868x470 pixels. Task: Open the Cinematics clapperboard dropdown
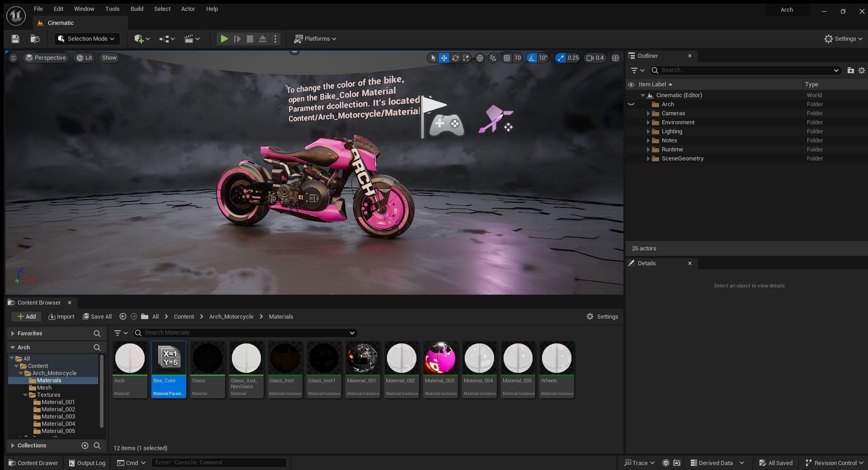[x=192, y=39]
